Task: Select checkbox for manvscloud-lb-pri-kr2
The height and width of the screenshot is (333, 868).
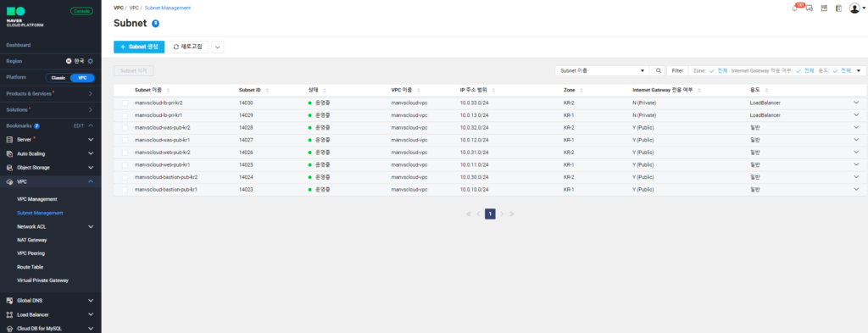Action: tap(125, 103)
